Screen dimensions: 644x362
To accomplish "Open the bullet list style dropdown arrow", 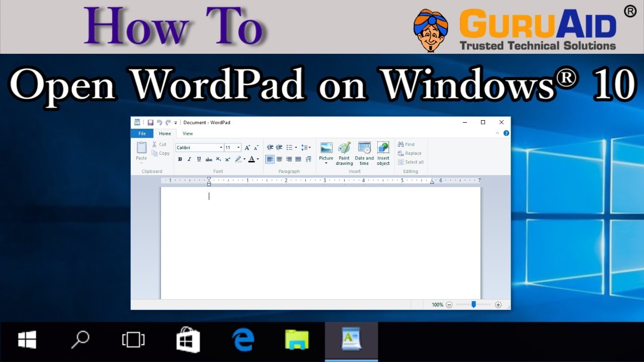I will coord(296,147).
